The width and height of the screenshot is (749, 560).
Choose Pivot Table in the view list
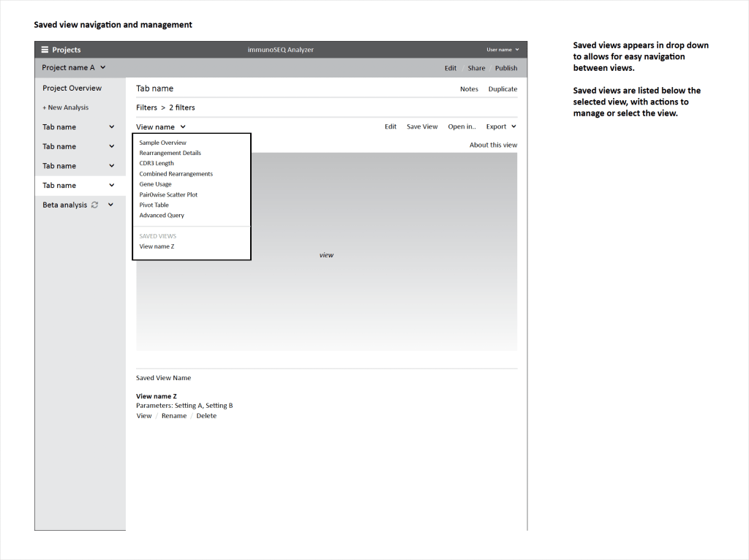pyautogui.click(x=154, y=205)
